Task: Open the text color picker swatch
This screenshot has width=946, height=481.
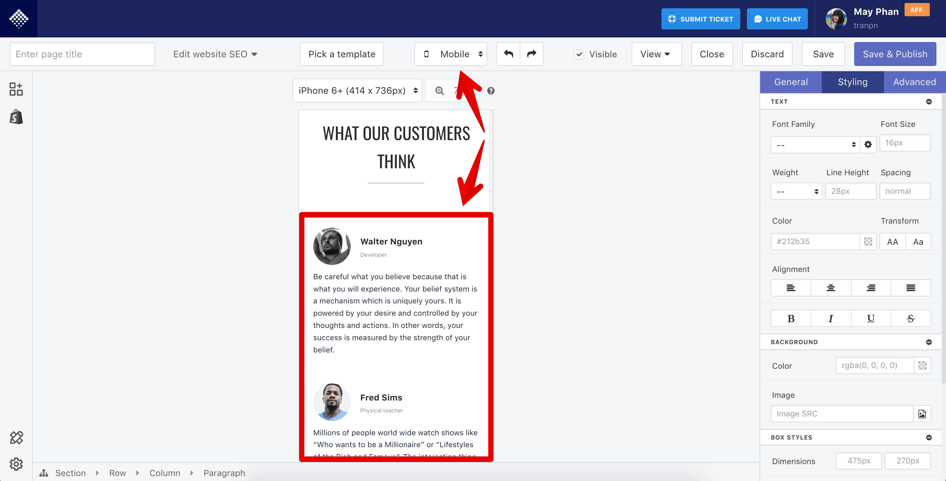Action: coord(868,241)
